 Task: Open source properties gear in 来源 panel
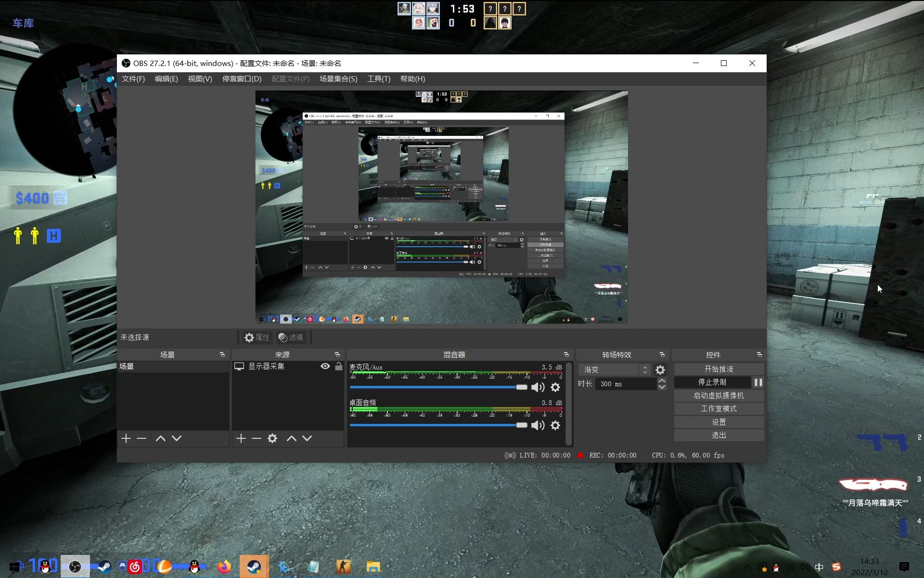pos(272,438)
